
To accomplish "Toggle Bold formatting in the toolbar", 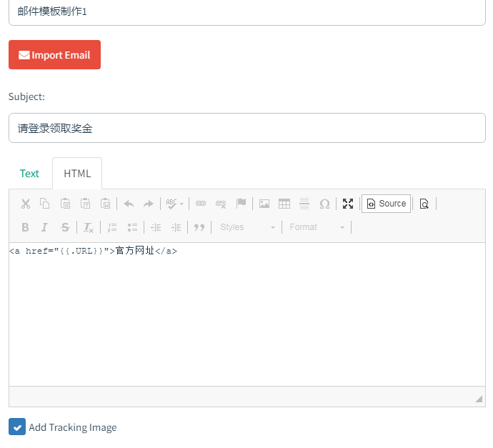I will coord(25,227).
